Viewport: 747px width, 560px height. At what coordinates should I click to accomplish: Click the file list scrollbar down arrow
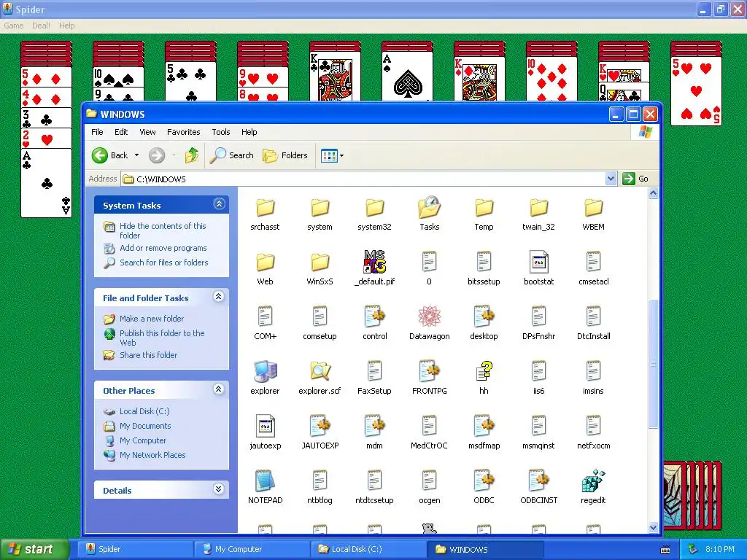653,527
